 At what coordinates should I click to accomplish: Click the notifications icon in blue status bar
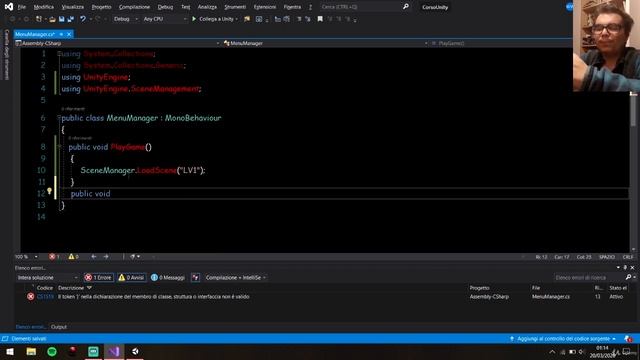pos(628,339)
